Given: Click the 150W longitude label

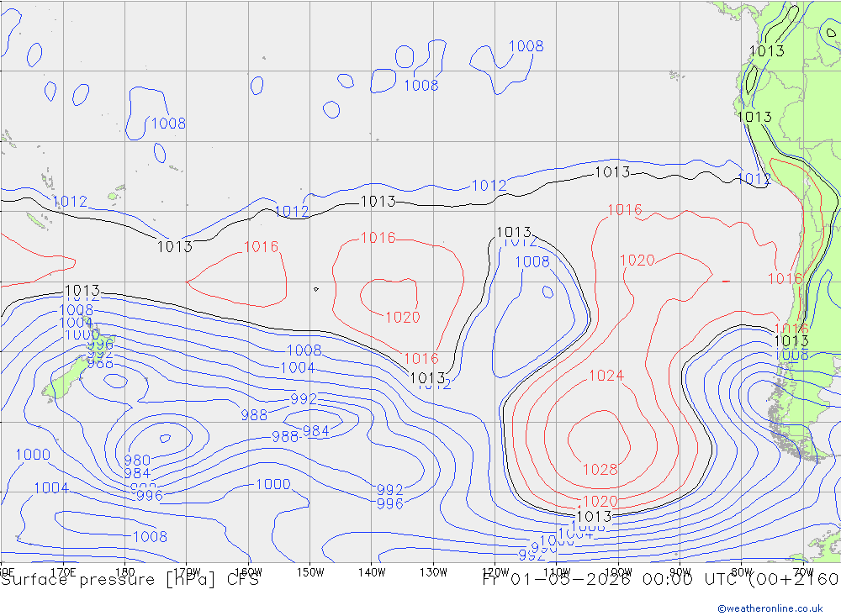Looking at the screenshot, I should pyautogui.click(x=310, y=572).
